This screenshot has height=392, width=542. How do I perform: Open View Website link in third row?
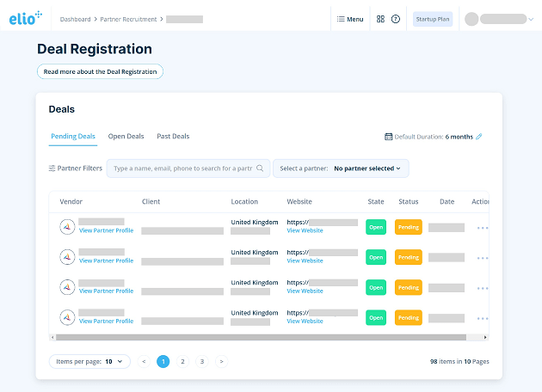[305, 291]
